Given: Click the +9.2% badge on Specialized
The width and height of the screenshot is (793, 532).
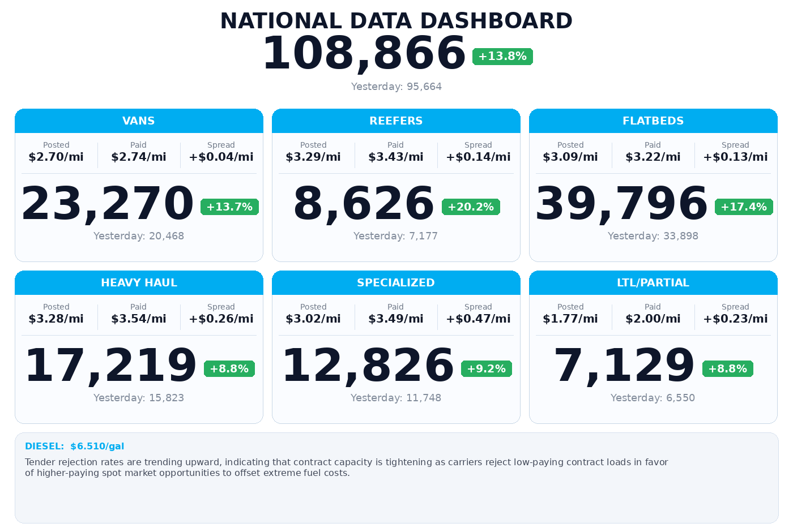Looking at the screenshot, I should click(x=487, y=369).
